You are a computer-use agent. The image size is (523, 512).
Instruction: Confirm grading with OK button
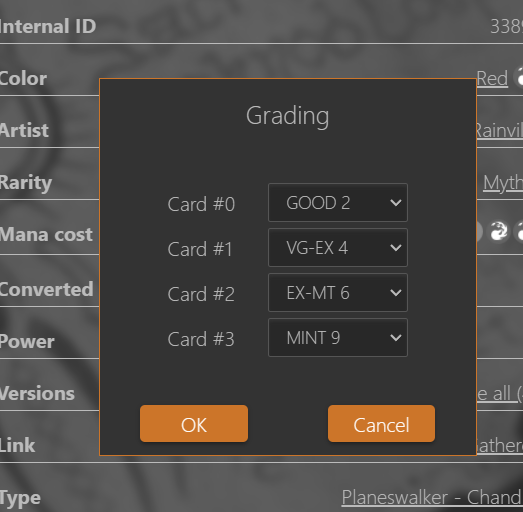194,424
